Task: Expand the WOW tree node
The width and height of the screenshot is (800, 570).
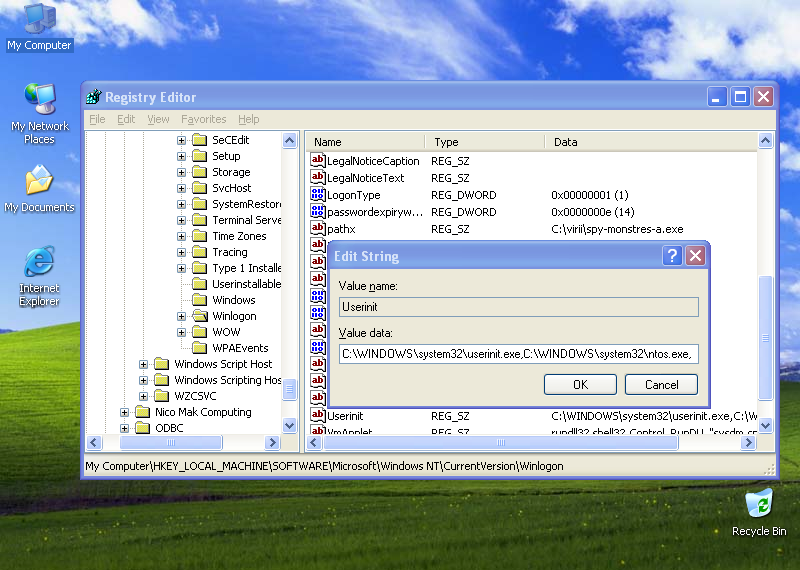Action: [181, 332]
